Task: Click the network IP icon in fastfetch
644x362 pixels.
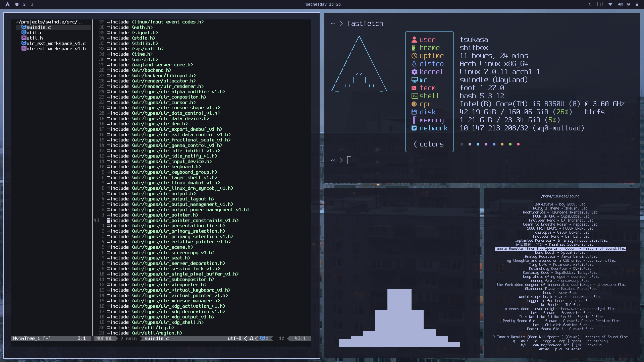Action: [x=414, y=128]
